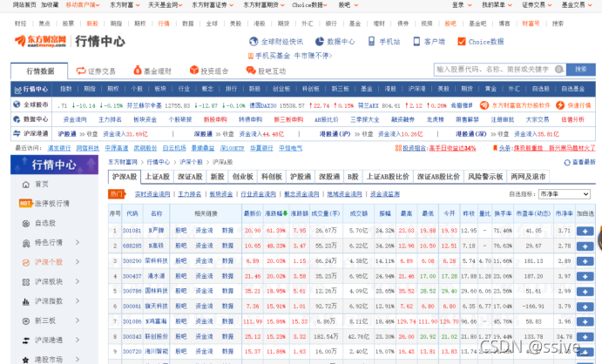
Task: Click the search magnifier icon in the stock input
Action: click(x=559, y=70)
